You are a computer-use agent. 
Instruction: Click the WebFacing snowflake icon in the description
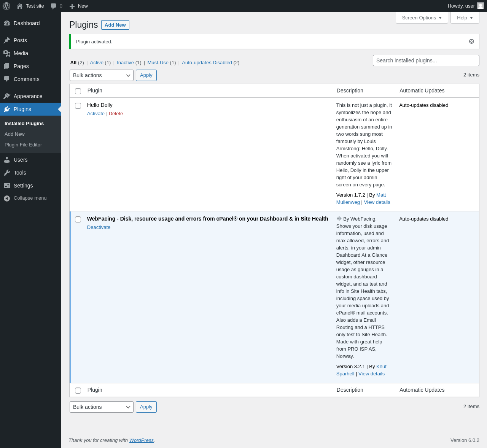coord(339,219)
